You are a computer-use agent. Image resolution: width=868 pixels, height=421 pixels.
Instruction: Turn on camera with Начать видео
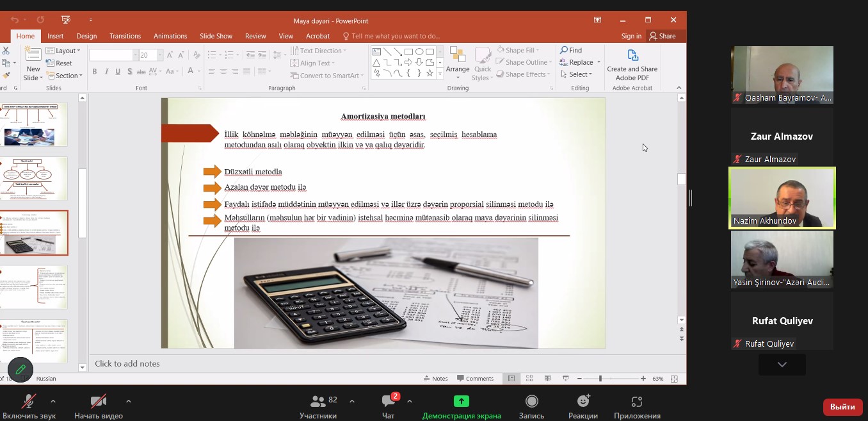[x=98, y=407]
